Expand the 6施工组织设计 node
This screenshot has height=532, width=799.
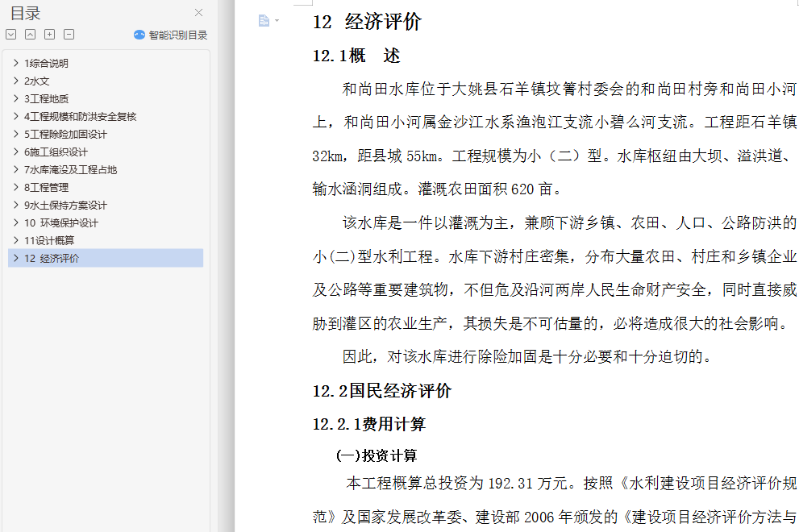click(16, 152)
